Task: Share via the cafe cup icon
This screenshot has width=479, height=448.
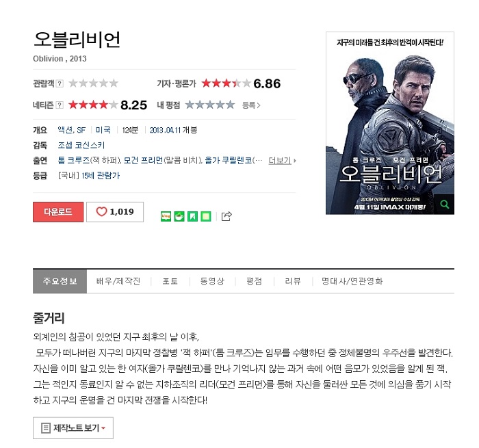Action: click(x=179, y=216)
